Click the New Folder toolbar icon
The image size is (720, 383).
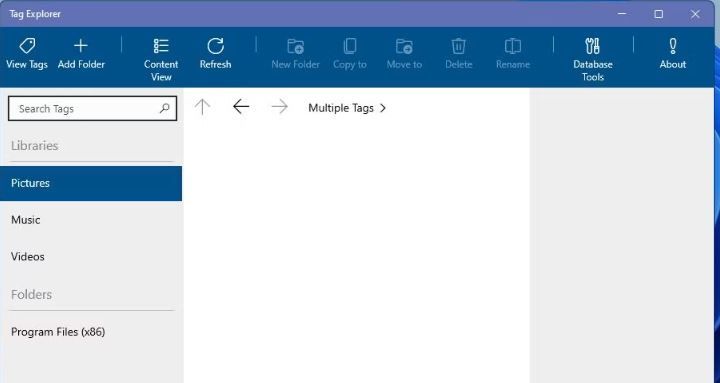295,46
